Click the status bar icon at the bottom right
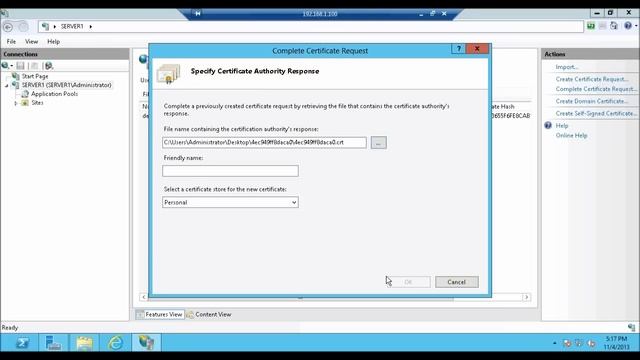Viewport: 640px width, 360px height. (x=631, y=327)
